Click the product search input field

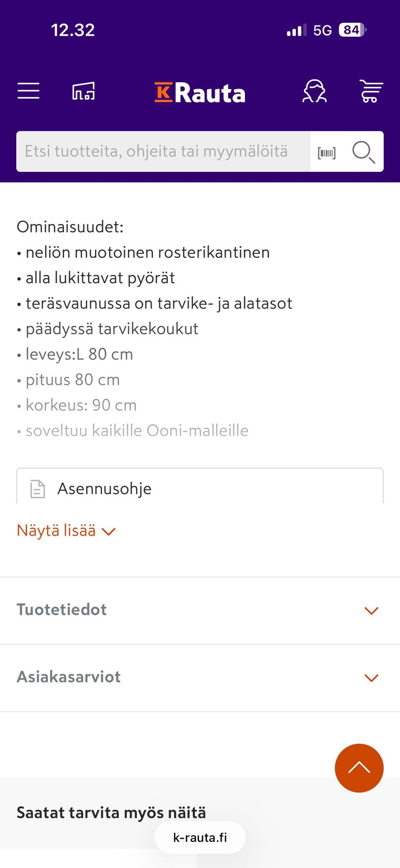pos(162,151)
